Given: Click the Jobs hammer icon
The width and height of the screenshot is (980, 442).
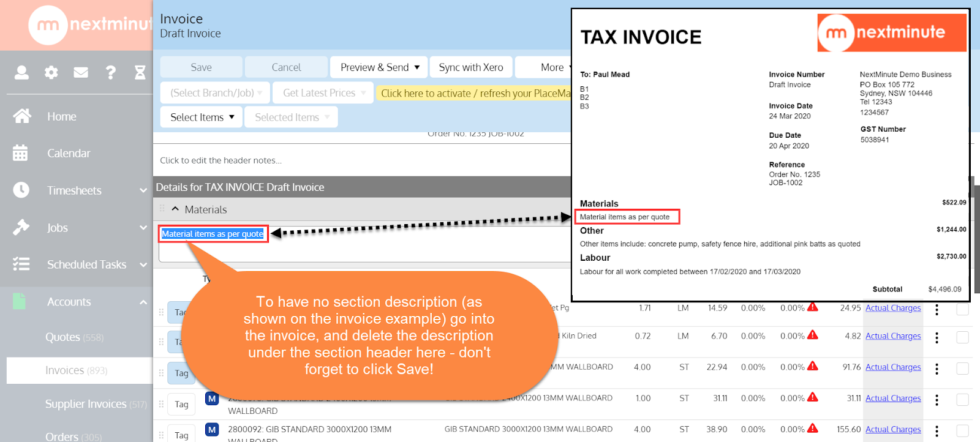Looking at the screenshot, I should [21, 228].
